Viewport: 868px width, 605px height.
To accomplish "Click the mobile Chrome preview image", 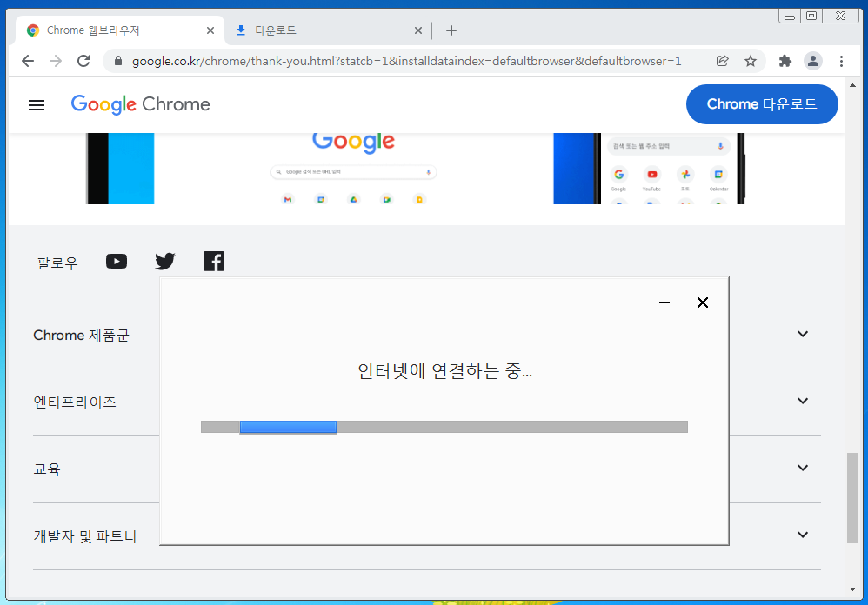I will click(649, 168).
